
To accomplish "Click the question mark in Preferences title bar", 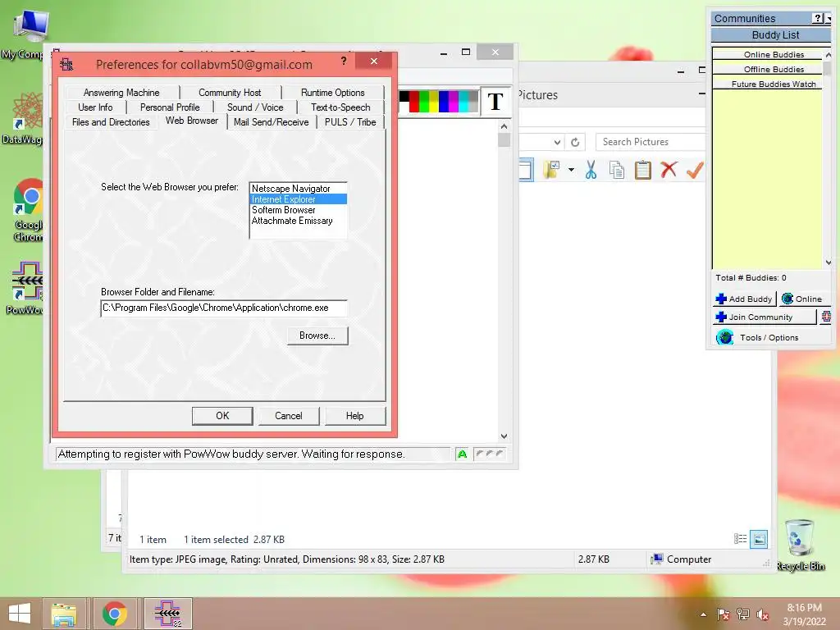I will [344, 61].
